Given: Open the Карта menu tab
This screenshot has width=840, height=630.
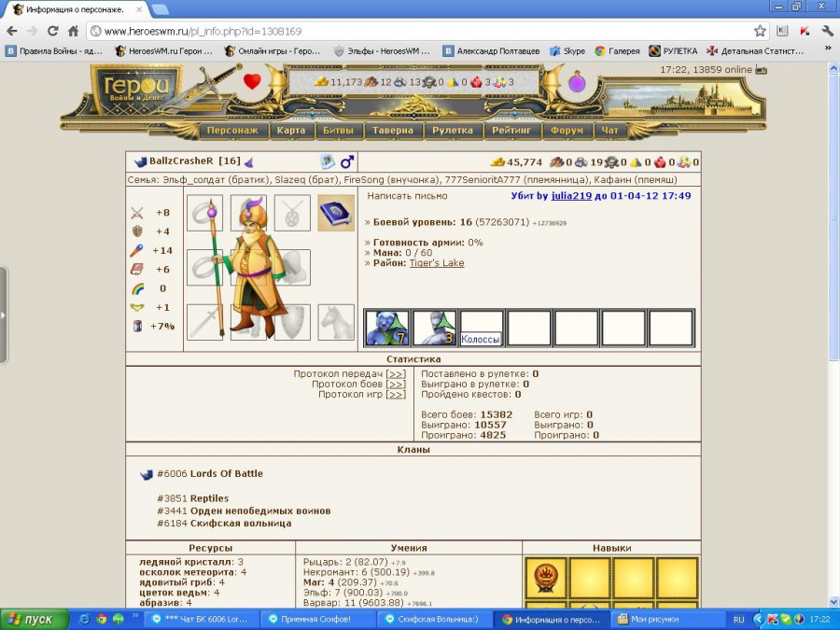Looking at the screenshot, I should click(x=291, y=130).
